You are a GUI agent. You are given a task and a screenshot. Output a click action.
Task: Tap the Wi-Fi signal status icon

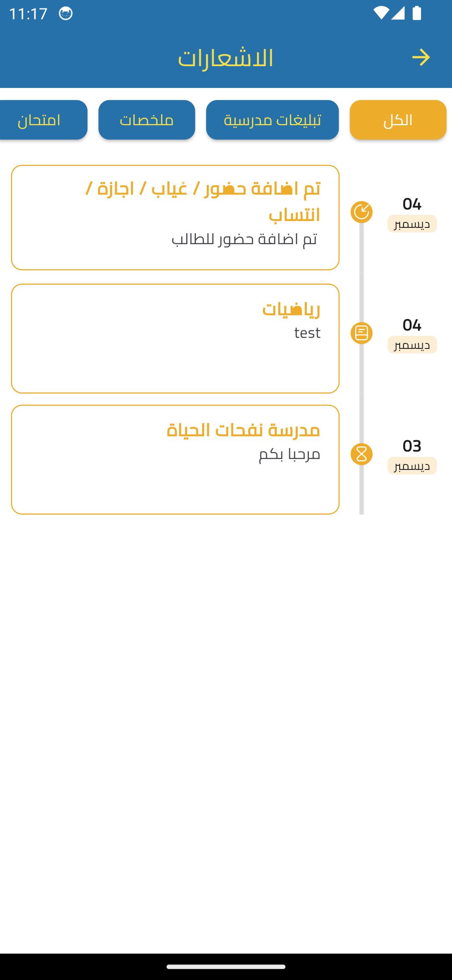click(381, 13)
